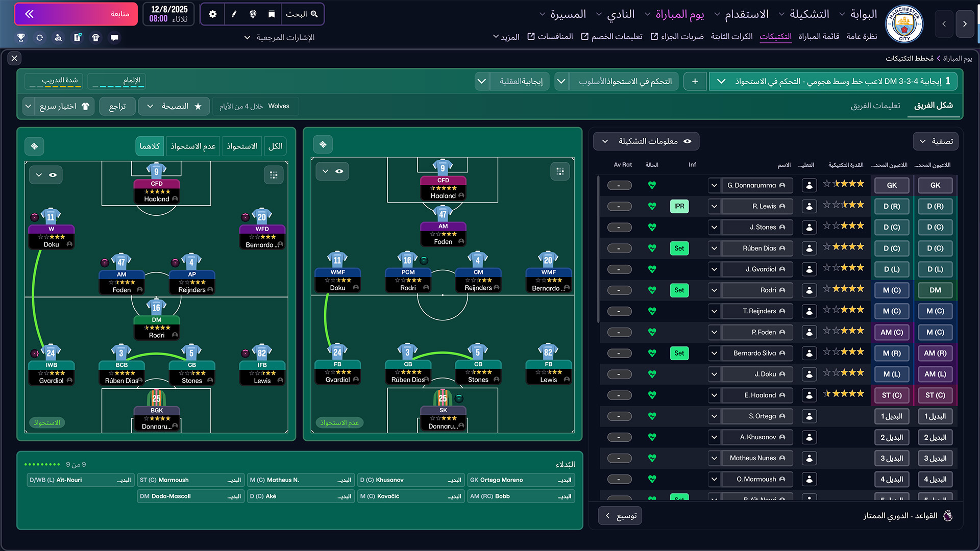Click the 'مخطط التكتيكات' breadcrumb link
Image resolution: width=980 pixels, height=551 pixels.
[910, 58]
